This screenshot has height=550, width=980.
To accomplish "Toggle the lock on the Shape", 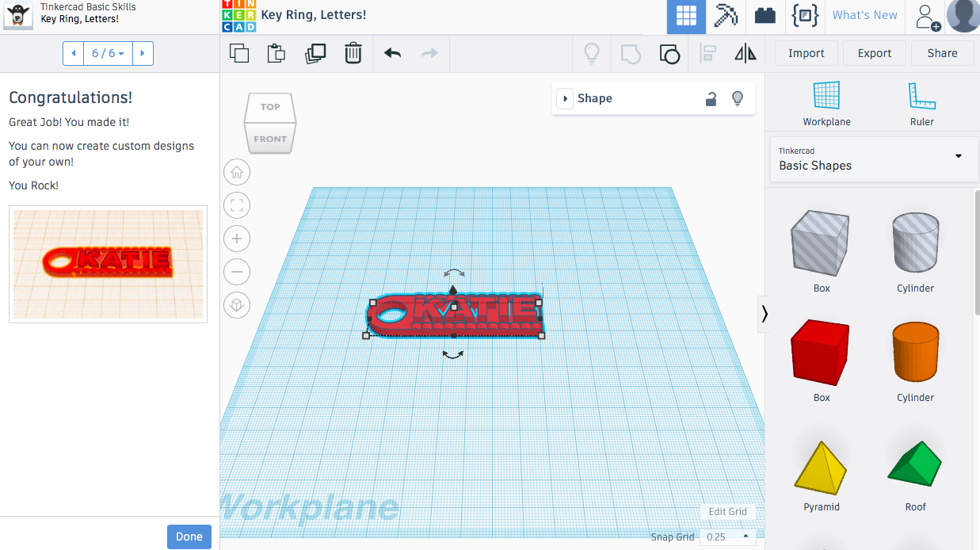I will point(711,98).
